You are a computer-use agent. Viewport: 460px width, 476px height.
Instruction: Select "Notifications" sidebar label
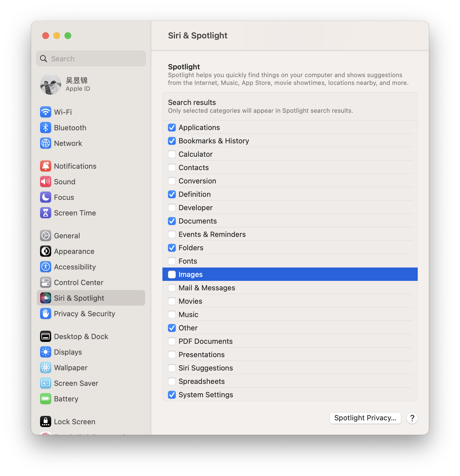pyautogui.click(x=75, y=166)
